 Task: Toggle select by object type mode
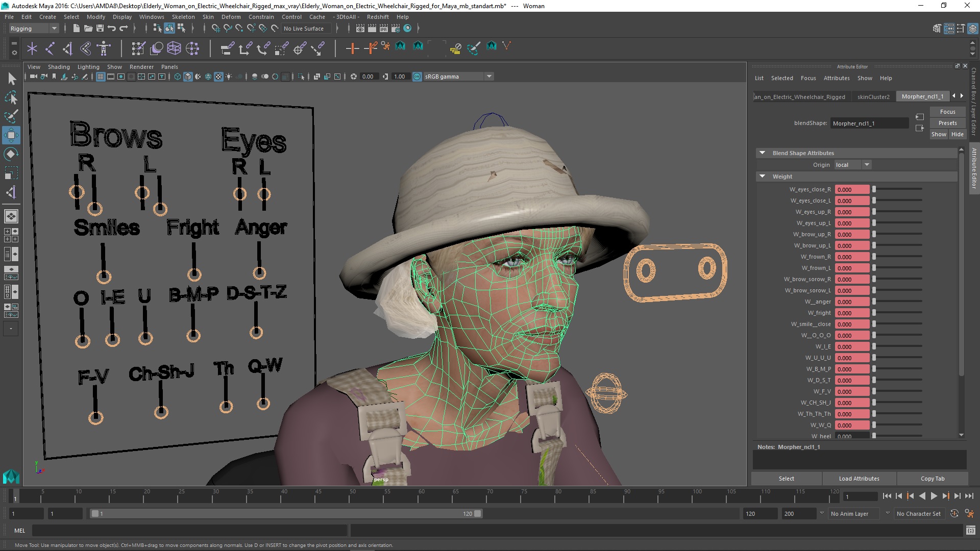169,29
